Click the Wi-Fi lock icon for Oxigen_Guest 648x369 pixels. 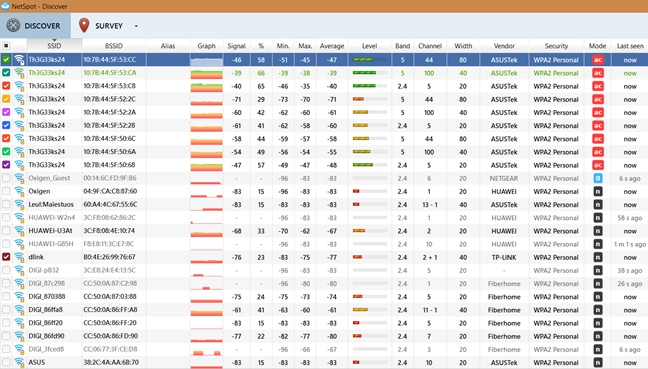coord(19,179)
